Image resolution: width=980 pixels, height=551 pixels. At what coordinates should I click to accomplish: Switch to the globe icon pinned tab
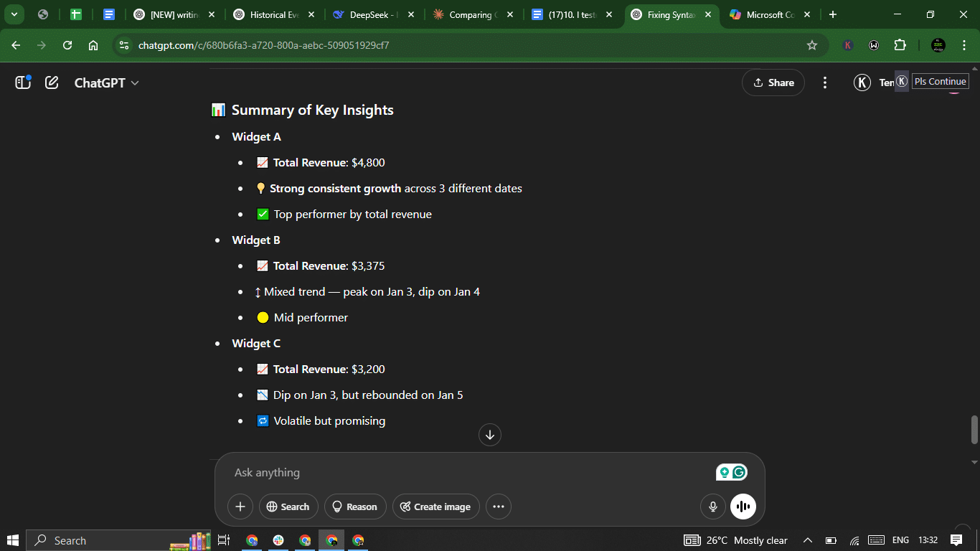tap(43, 14)
